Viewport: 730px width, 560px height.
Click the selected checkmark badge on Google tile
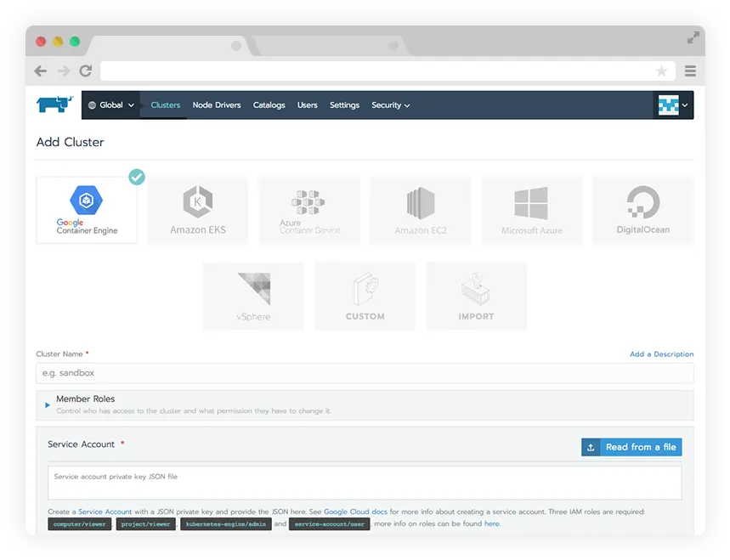[137, 177]
